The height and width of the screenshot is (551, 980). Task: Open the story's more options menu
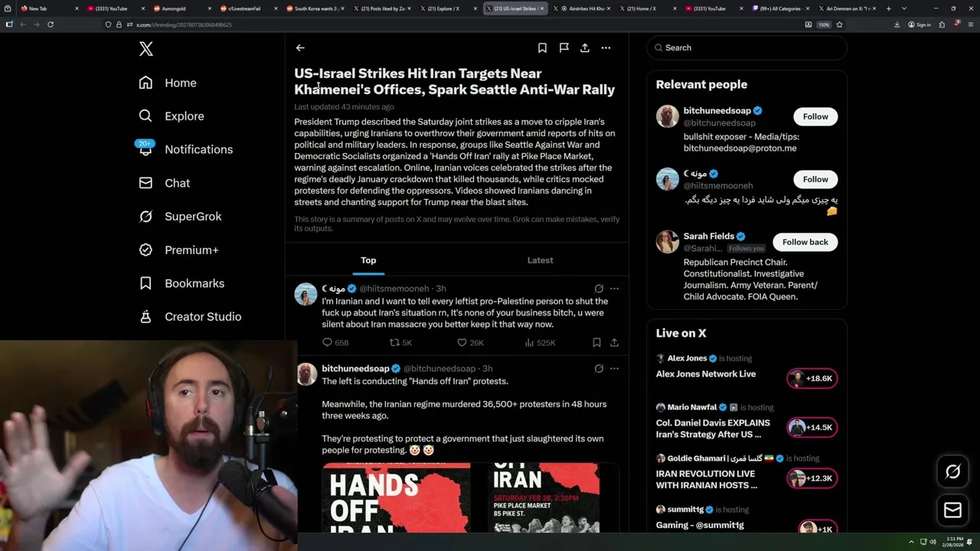(606, 47)
